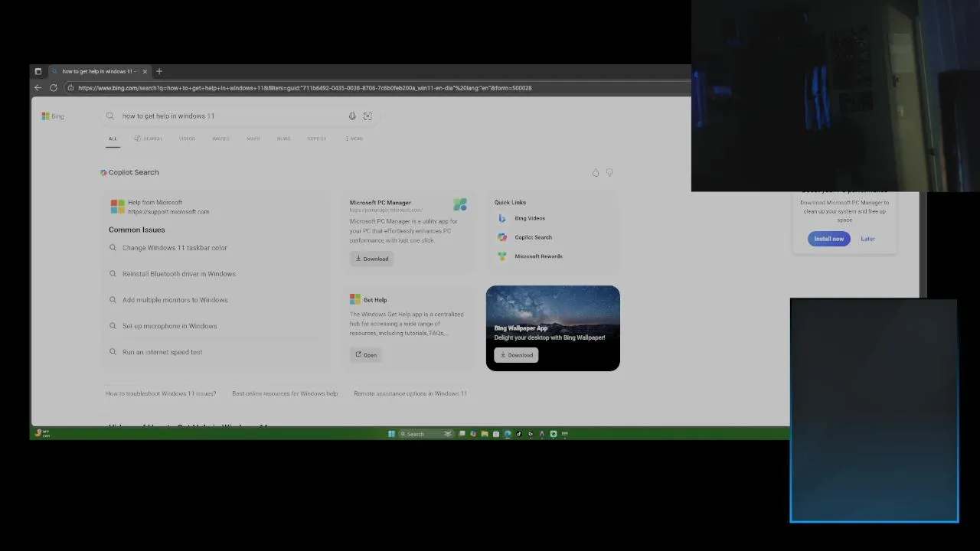980x551 pixels.
Task: Click the Bing logo
Action: coord(53,116)
